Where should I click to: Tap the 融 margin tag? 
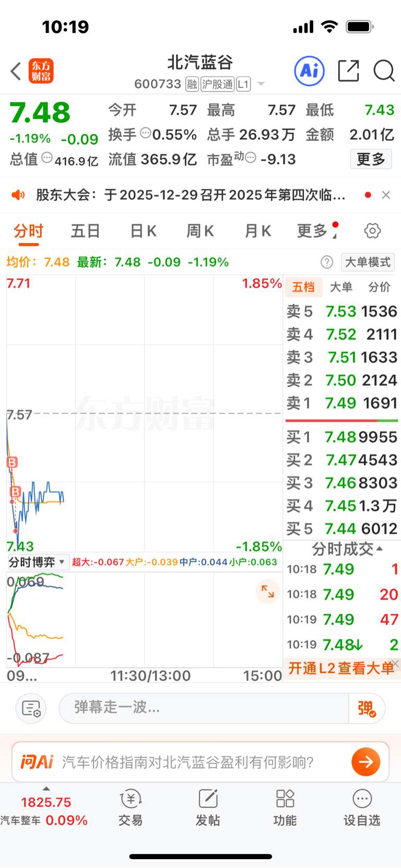[x=192, y=84]
